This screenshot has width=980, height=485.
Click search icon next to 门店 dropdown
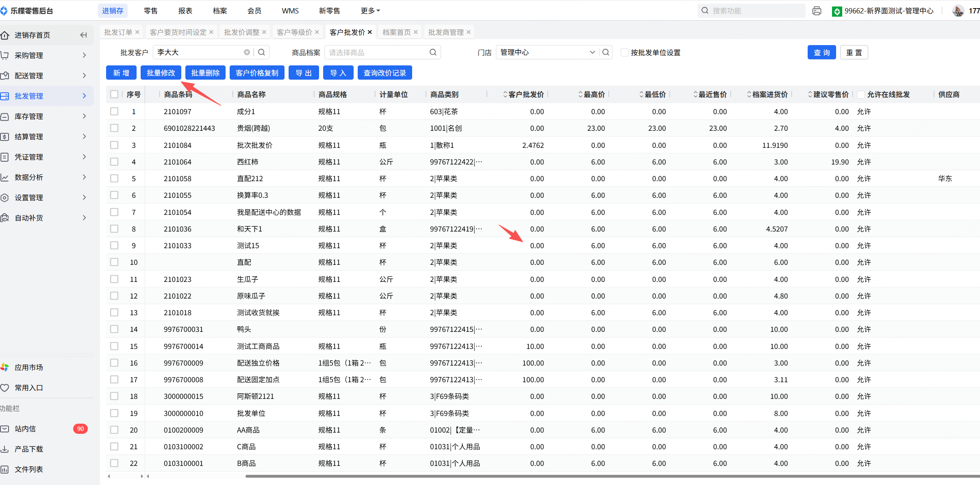point(606,52)
